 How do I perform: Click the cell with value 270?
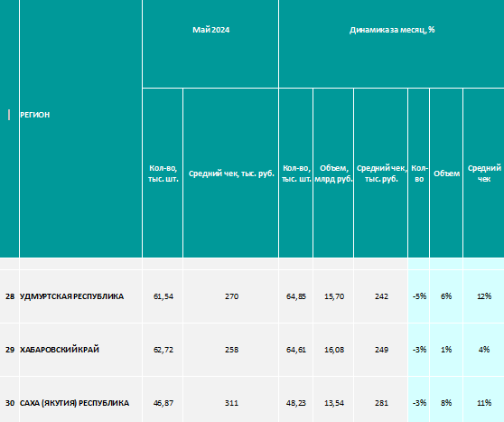coord(231,296)
